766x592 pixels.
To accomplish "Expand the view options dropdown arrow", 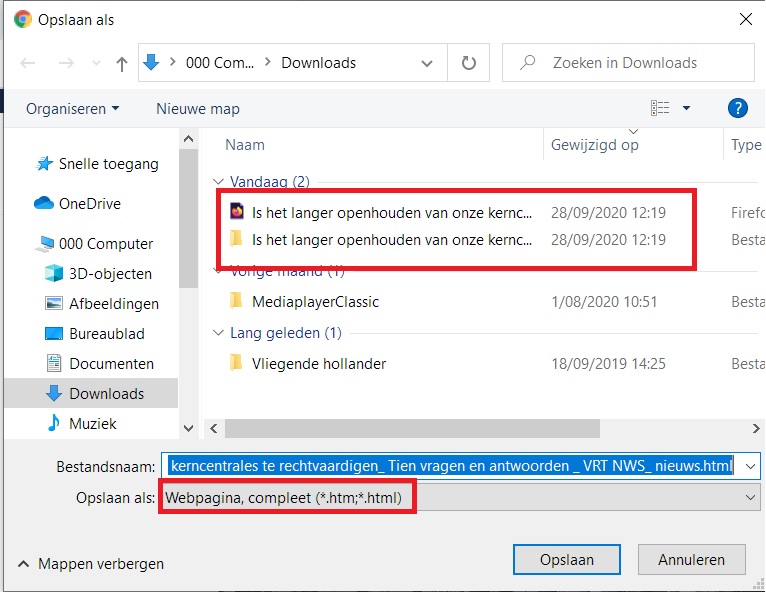I will (x=686, y=108).
